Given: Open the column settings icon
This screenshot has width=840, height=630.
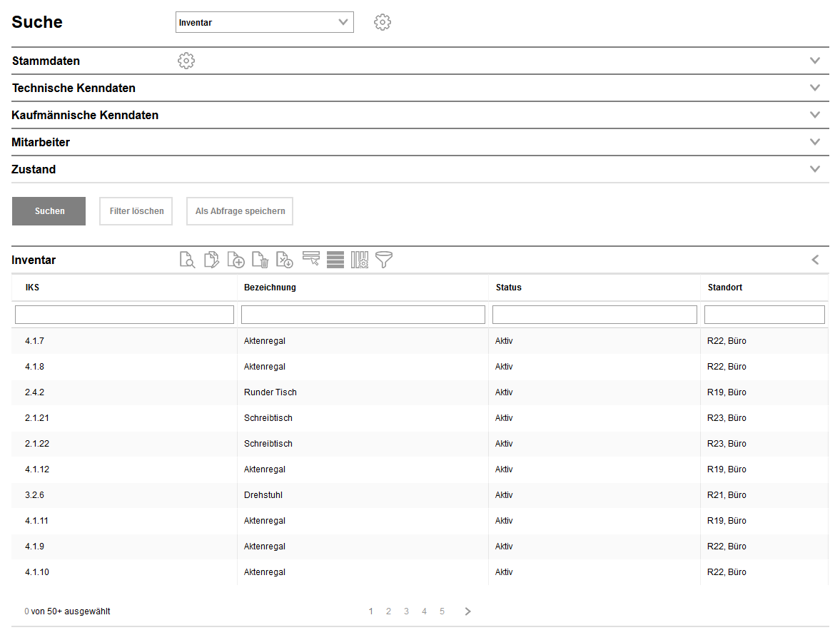Looking at the screenshot, I should (x=360, y=260).
